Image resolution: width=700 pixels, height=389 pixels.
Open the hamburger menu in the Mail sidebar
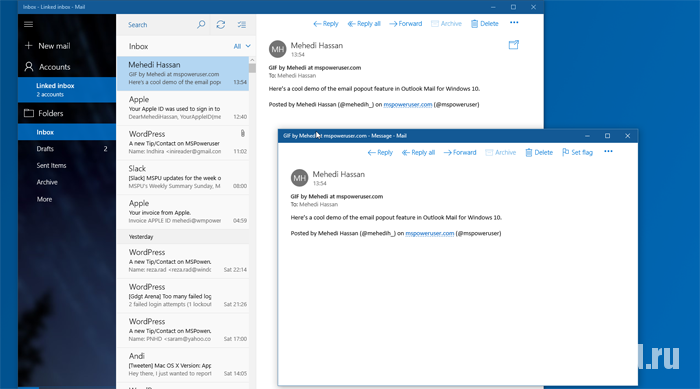click(29, 24)
